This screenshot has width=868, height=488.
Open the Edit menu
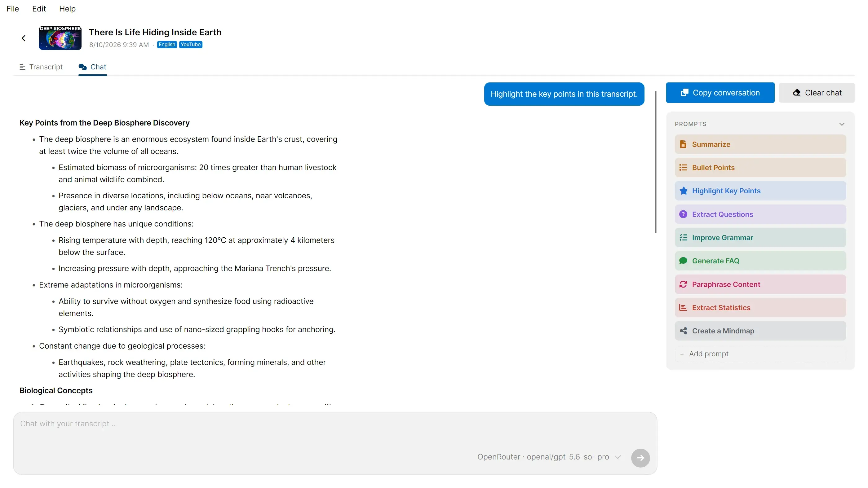pyautogui.click(x=39, y=9)
